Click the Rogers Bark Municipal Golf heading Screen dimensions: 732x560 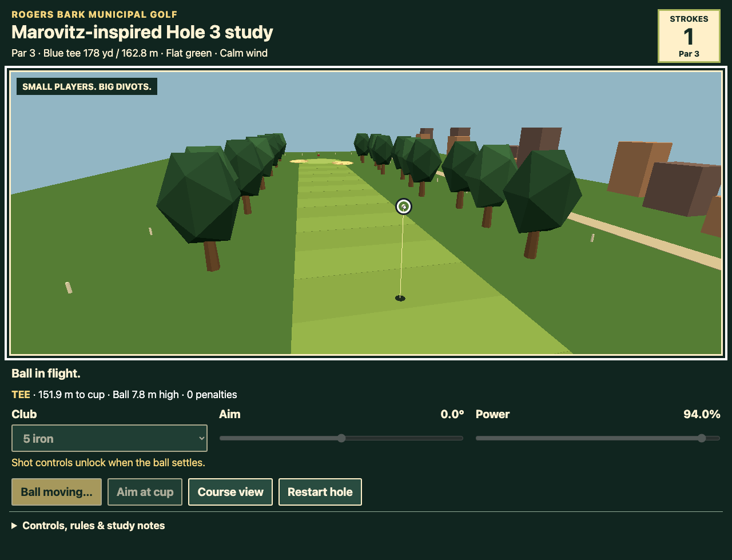94,14
